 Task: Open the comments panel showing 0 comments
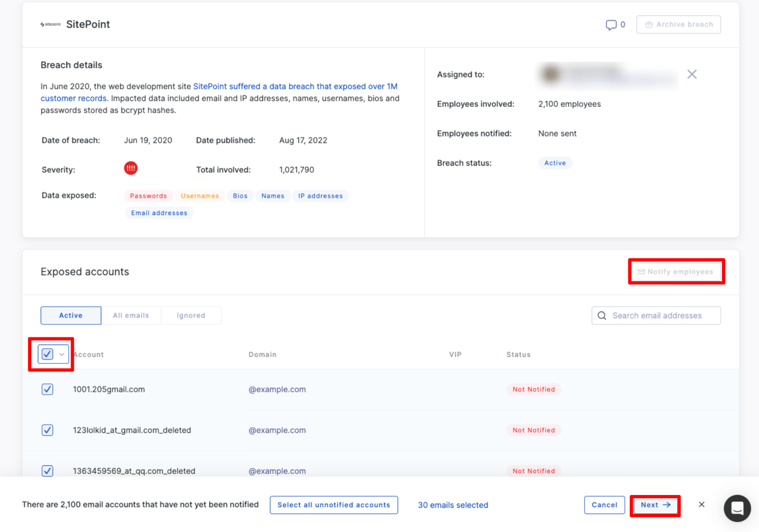611,24
